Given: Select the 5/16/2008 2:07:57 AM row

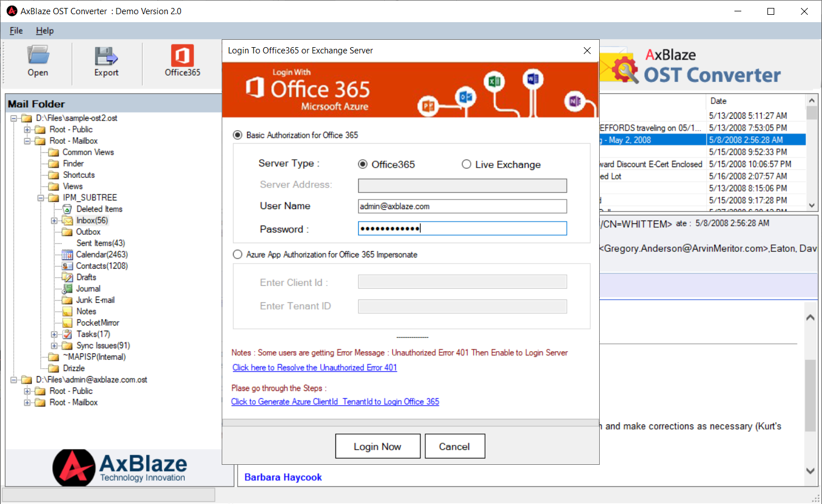Looking at the screenshot, I should [x=703, y=176].
